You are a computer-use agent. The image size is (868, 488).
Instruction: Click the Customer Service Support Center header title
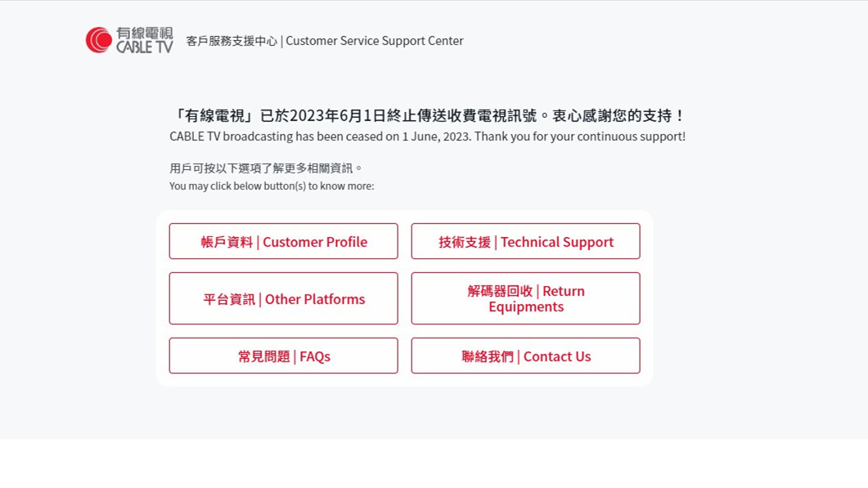coord(374,41)
